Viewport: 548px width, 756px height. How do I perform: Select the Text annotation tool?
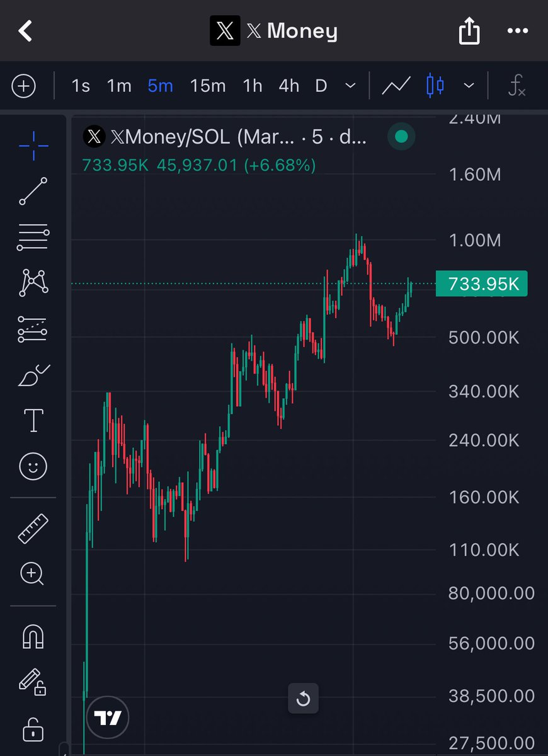(33, 420)
